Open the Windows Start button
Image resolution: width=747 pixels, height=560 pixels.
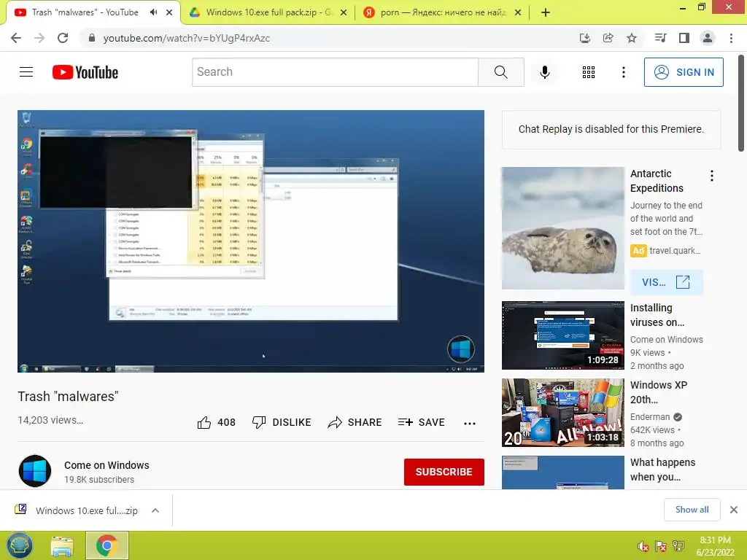point(19,545)
